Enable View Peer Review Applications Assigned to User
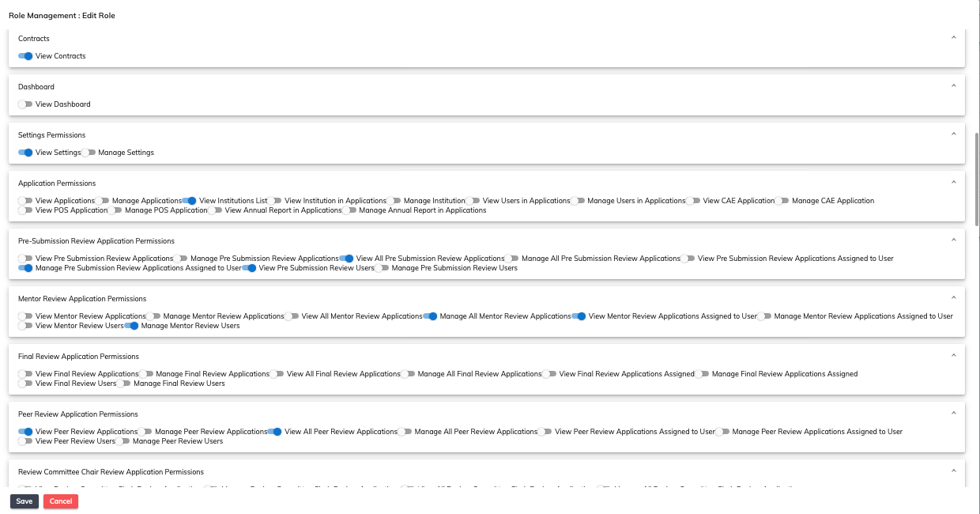Screen dimensions: 980x514 [545, 432]
